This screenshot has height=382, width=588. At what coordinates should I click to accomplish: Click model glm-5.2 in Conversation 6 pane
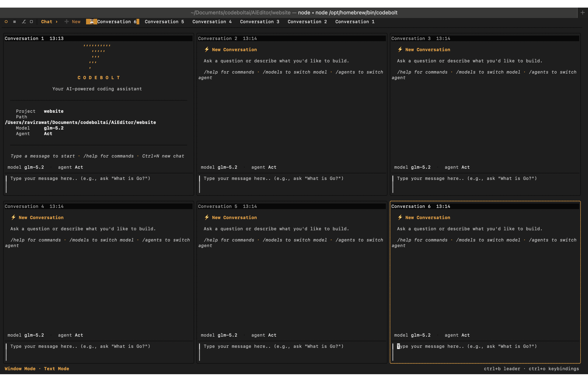tap(412, 335)
